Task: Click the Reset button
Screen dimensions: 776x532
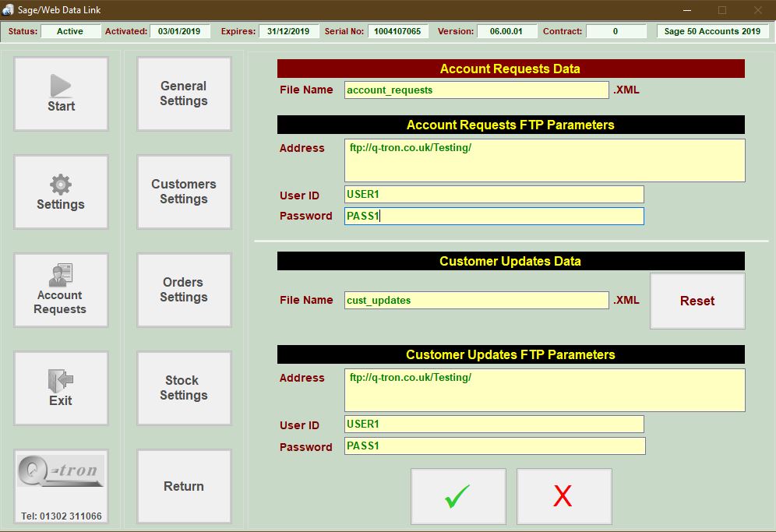Action: tap(697, 301)
